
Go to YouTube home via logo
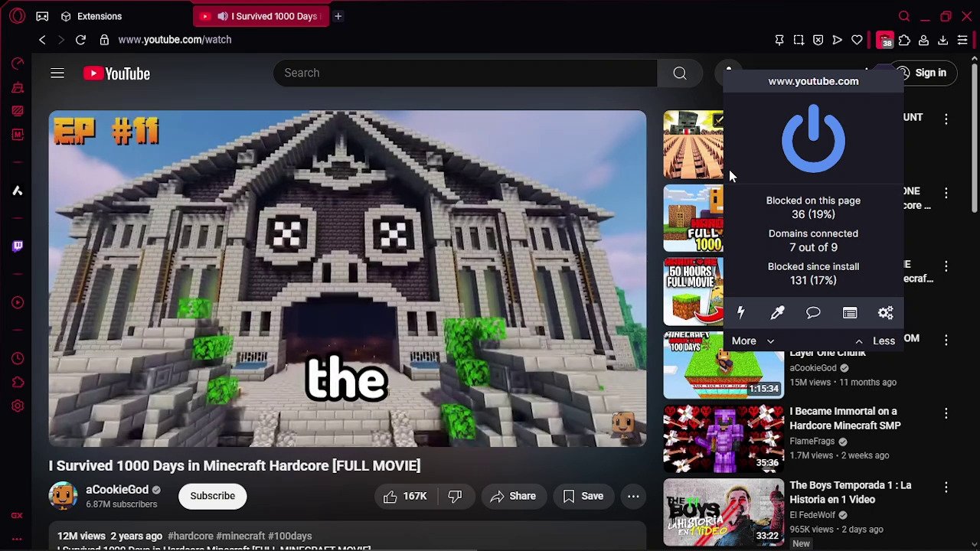[116, 73]
